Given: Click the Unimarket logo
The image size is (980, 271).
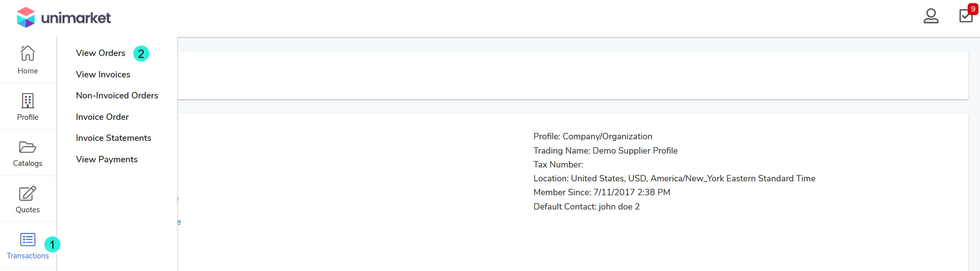Looking at the screenshot, I should click(64, 17).
